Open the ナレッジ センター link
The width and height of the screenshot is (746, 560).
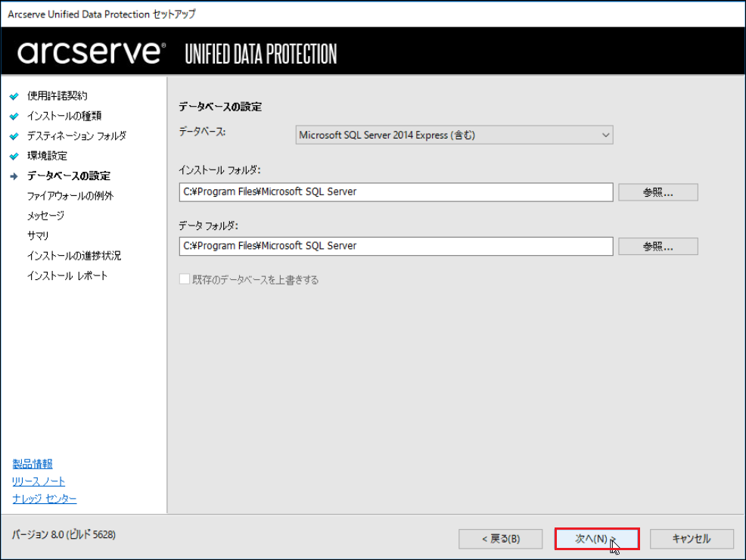(x=44, y=499)
